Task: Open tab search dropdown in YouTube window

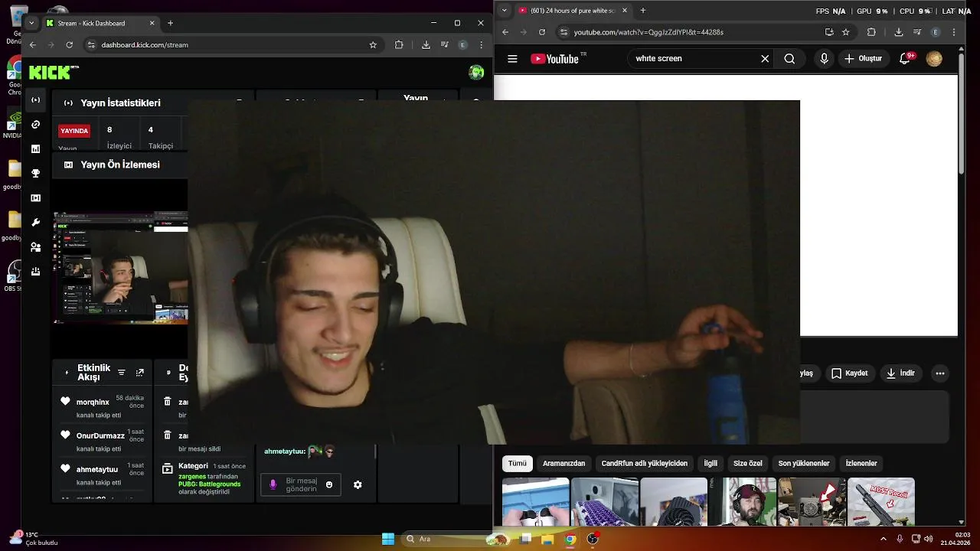Action: tap(504, 11)
